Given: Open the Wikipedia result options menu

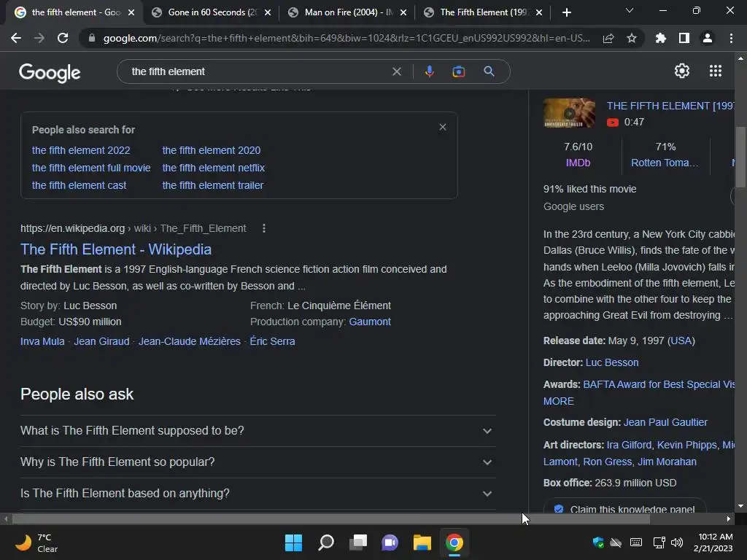Looking at the screenshot, I should tap(264, 228).
